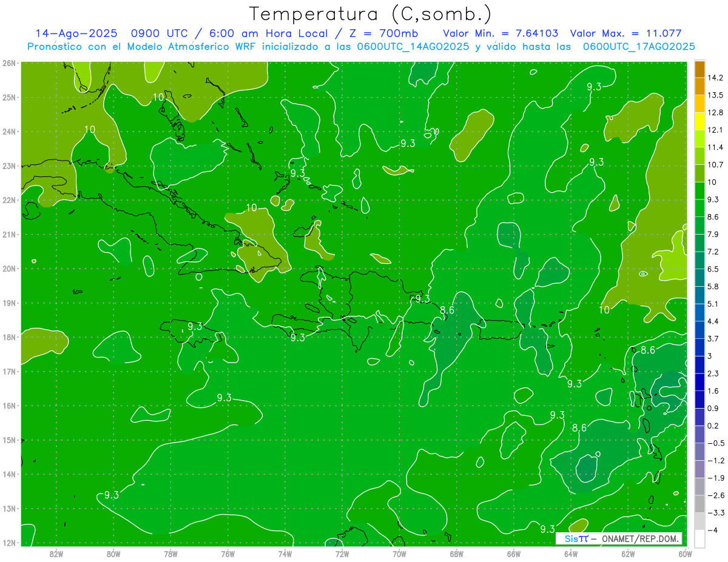Select the orange legend swatch between 13.5 and 14.2
728x562 pixels.
(x=699, y=86)
